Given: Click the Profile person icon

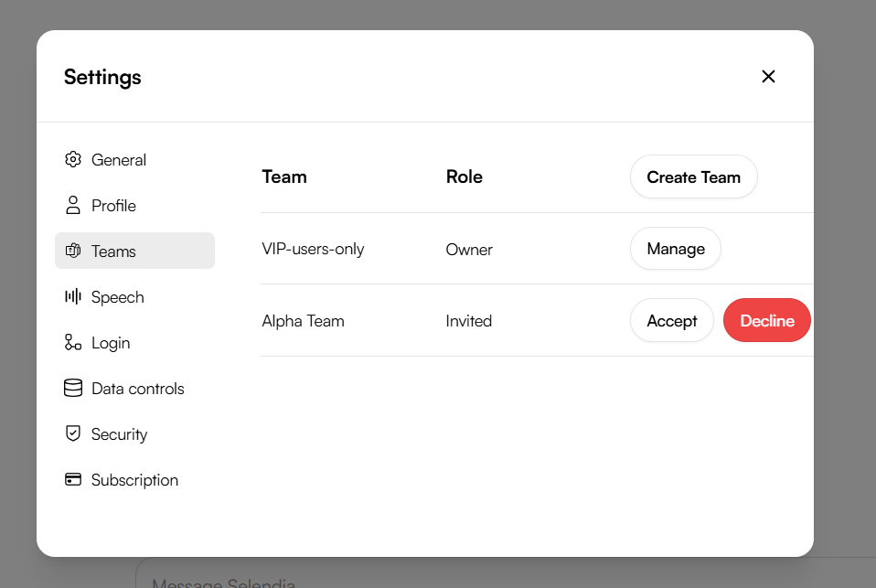Looking at the screenshot, I should coord(73,205).
